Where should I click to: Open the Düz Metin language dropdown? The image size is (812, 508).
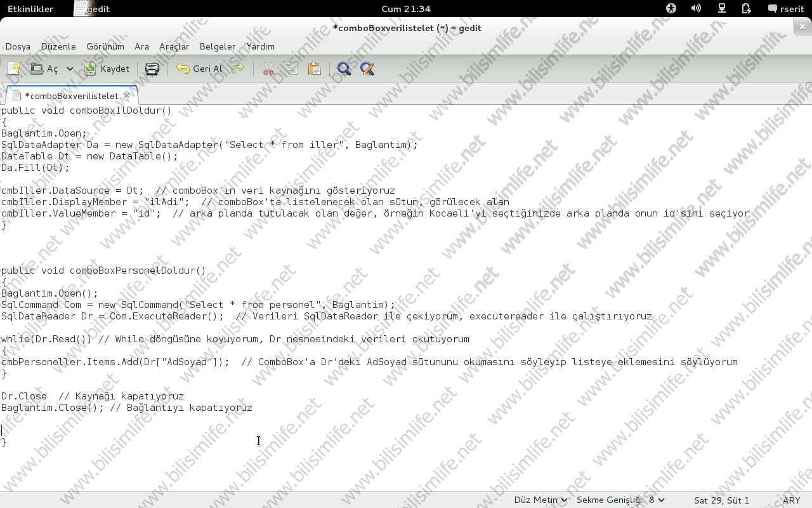(540, 500)
